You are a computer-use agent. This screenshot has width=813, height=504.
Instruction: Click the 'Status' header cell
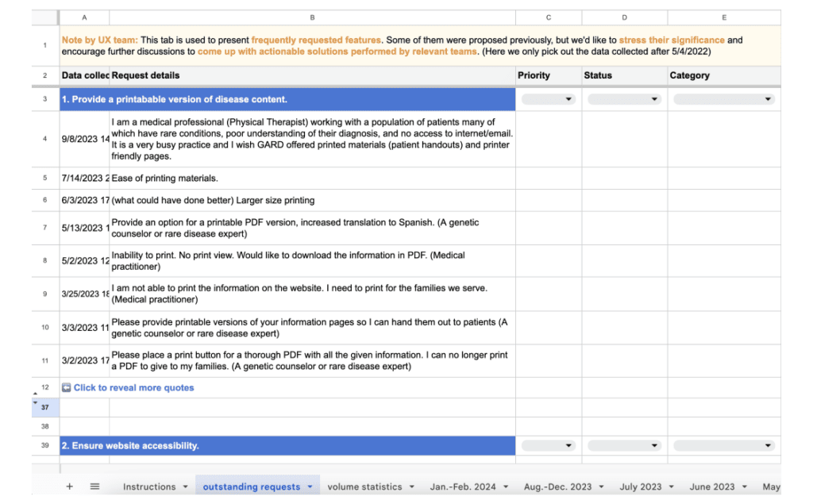click(x=624, y=75)
